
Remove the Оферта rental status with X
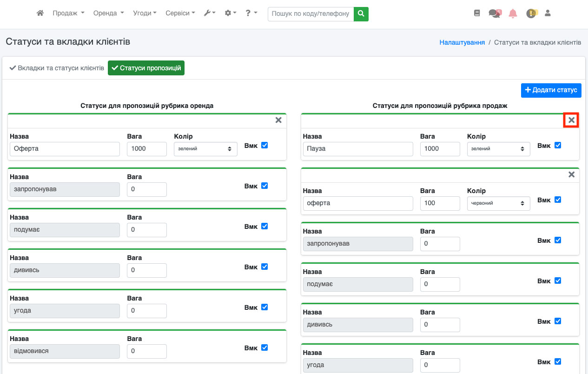tap(278, 120)
